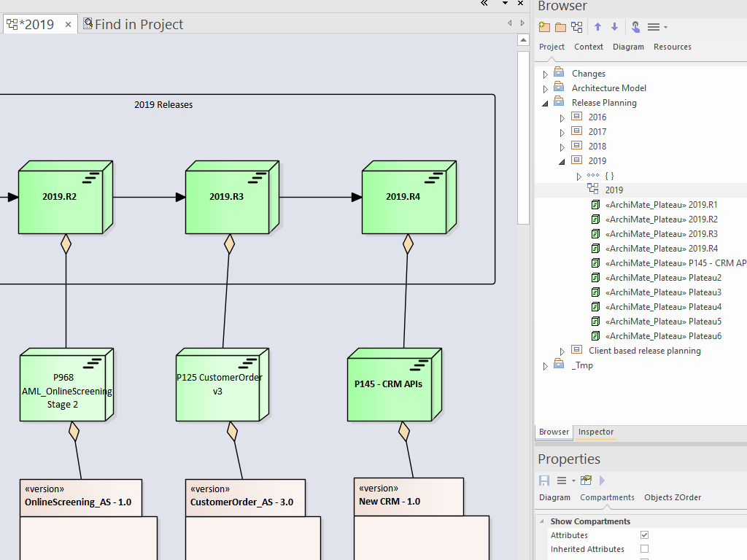Select the 2019.R4 plateau node
The height and width of the screenshot is (560, 747).
pyautogui.click(x=409, y=197)
